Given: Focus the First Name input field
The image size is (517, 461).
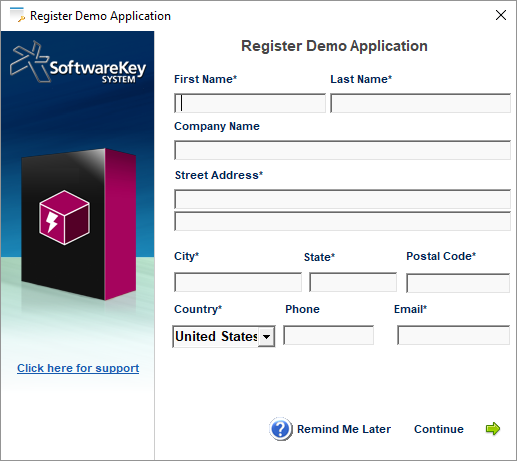Looking at the screenshot, I should pyautogui.click(x=250, y=103).
